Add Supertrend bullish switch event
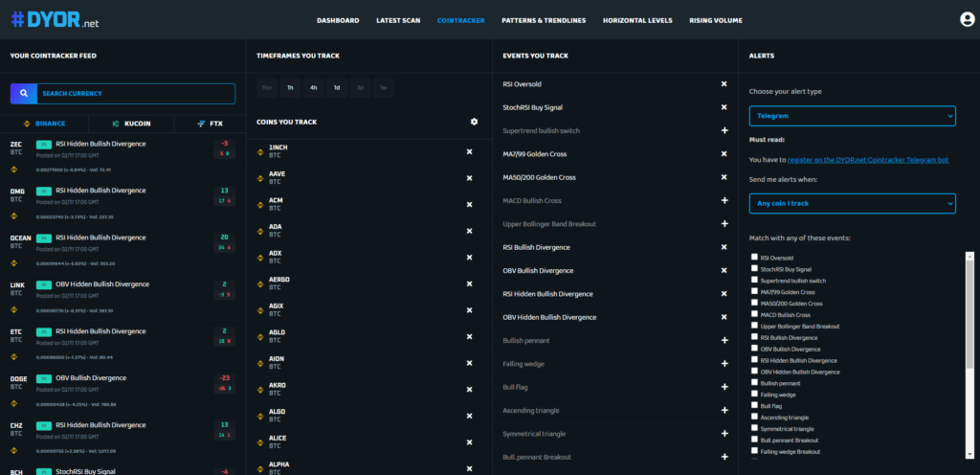Screen dimensions: 980x475 [724, 130]
